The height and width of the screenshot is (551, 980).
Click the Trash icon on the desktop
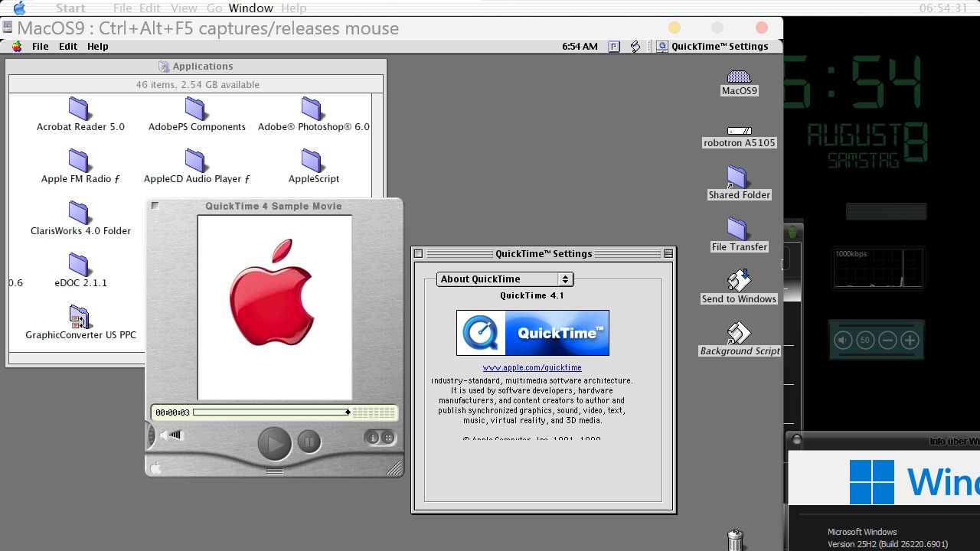pyautogui.click(x=736, y=540)
